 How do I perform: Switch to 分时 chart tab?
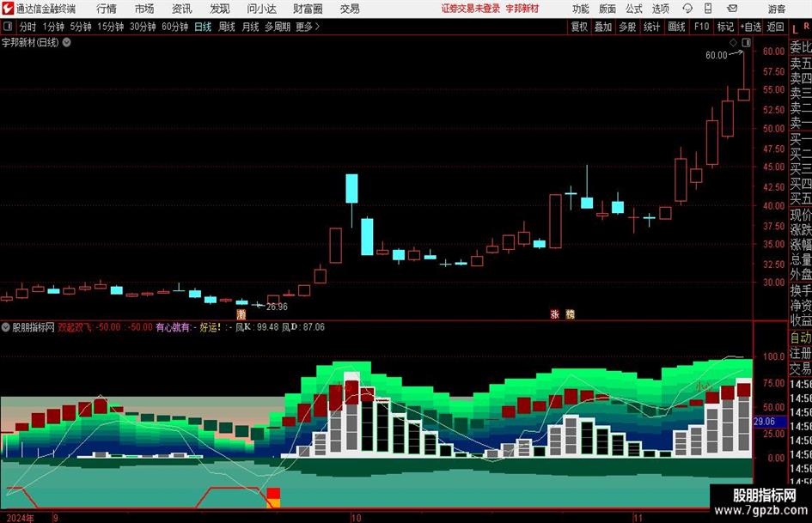coord(27,27)
